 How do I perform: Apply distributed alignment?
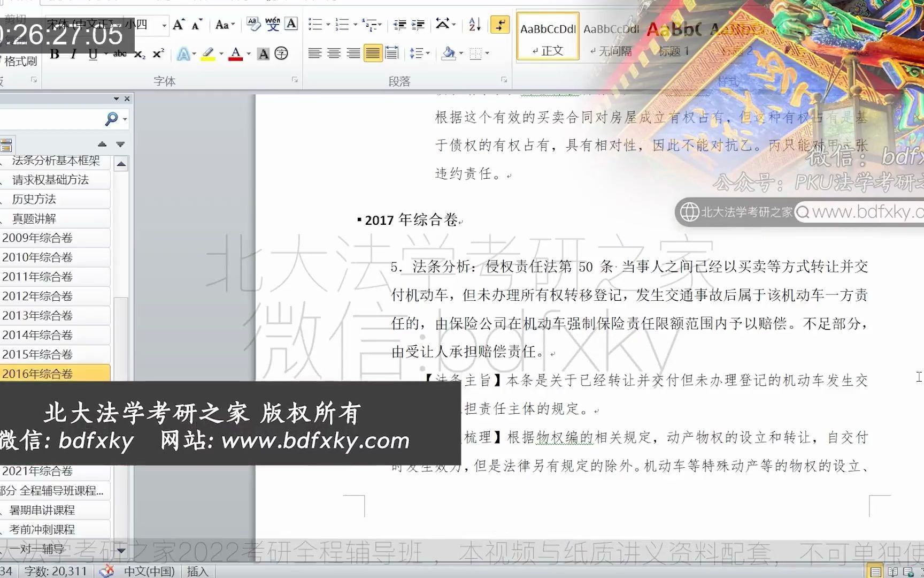[x=391, y=53]
